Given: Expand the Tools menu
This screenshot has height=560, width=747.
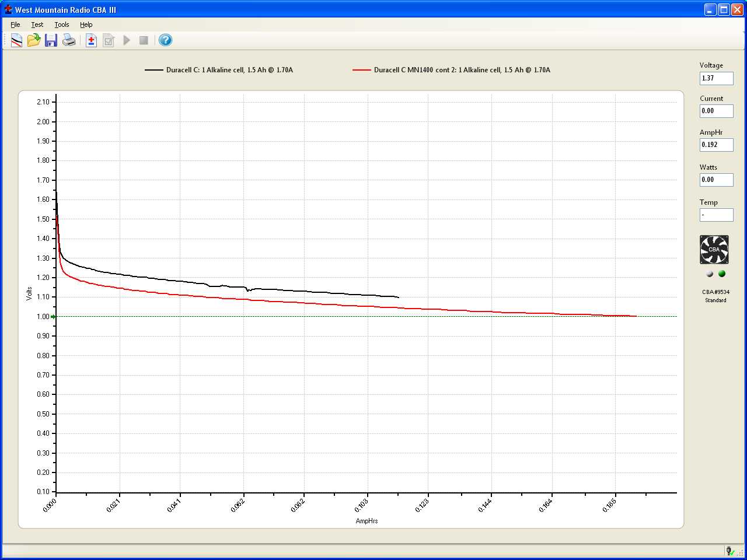Looking at the screenshot, I should tap(62, 24).
